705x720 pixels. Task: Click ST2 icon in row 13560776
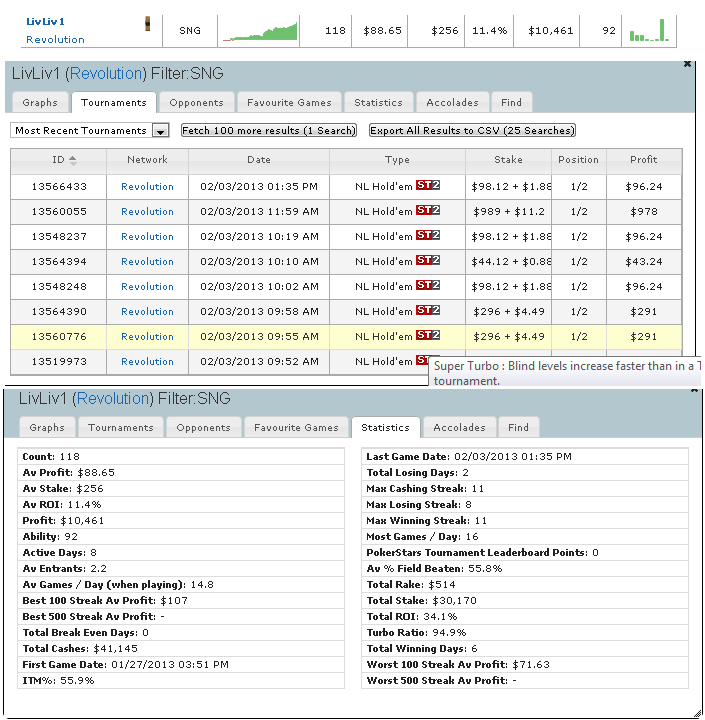pyautogui.click(x=428, y=335)
